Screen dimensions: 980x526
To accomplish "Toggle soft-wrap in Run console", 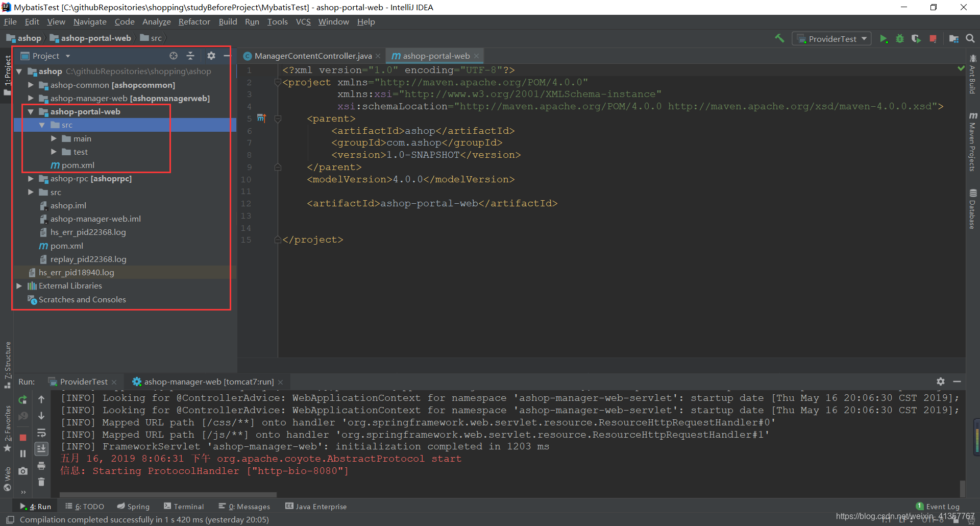I will click(41, 433).
